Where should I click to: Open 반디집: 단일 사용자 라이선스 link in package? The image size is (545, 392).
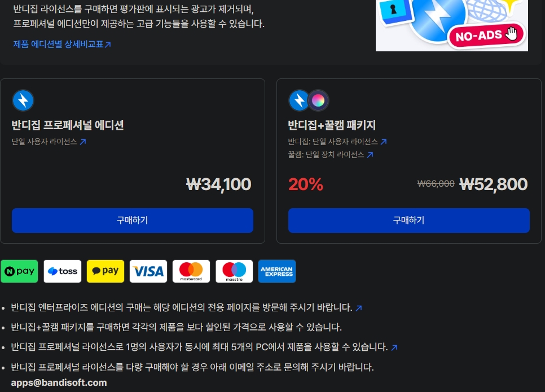[337, 142]
